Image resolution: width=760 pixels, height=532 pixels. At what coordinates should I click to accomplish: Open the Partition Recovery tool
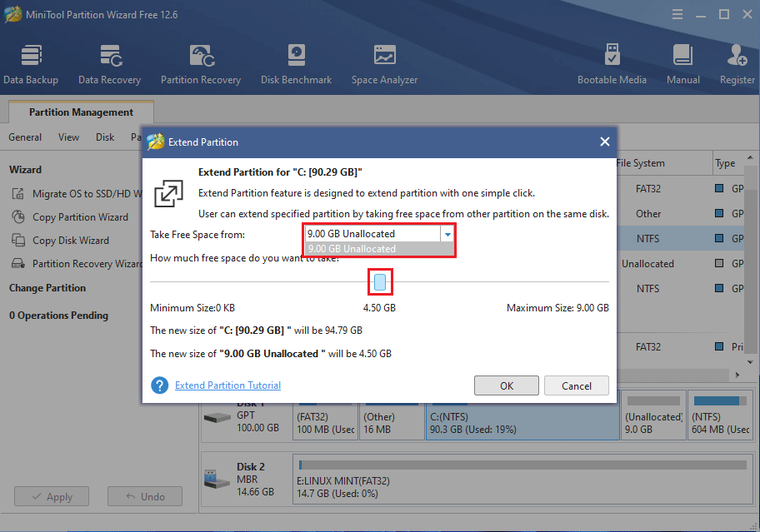coord(201,65)
